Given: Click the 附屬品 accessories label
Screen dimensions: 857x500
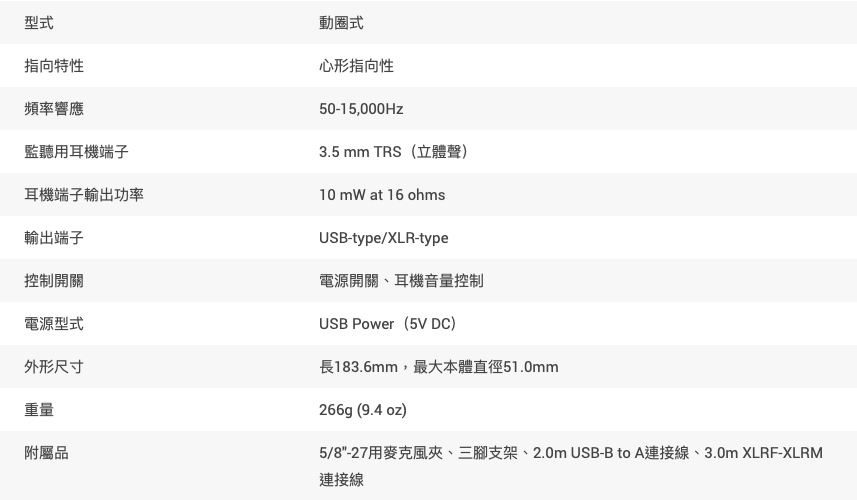Looking at the screenshot, I should (x=46, y=453).
